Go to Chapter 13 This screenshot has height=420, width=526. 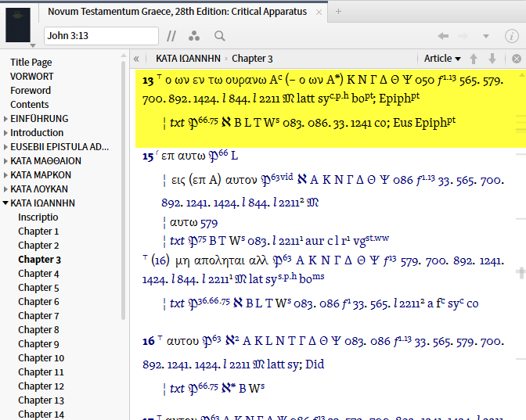[x=41, y=400]
